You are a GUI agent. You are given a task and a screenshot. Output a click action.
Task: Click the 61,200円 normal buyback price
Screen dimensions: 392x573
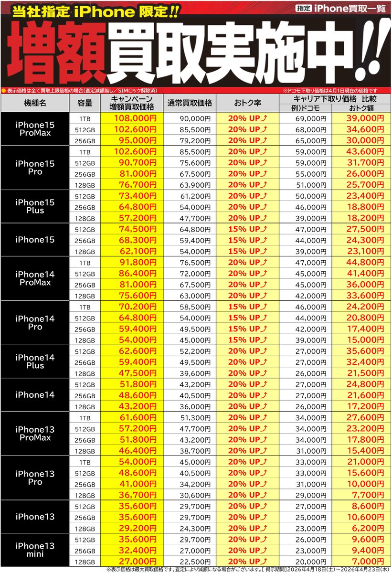coord(195,196)
